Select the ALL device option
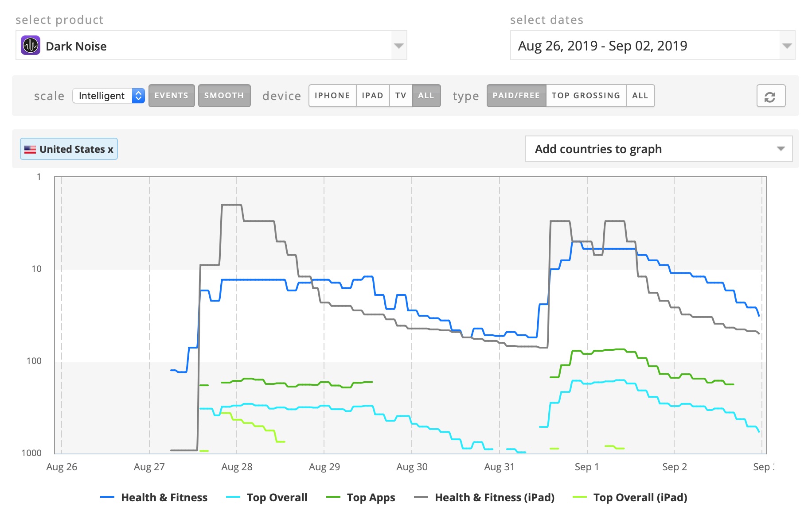The width and height of the screenshot is (812, 519). pos(426,96)
